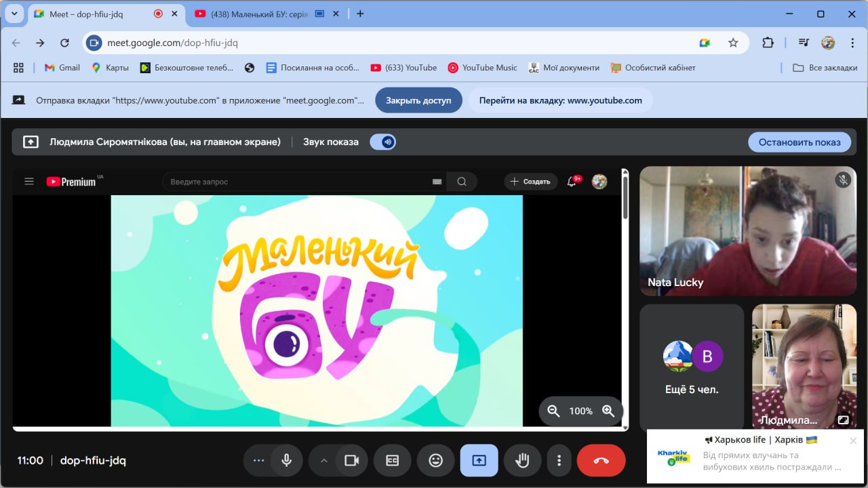
Task: Leave the call with red hang-up button
Action: (601, 461)
